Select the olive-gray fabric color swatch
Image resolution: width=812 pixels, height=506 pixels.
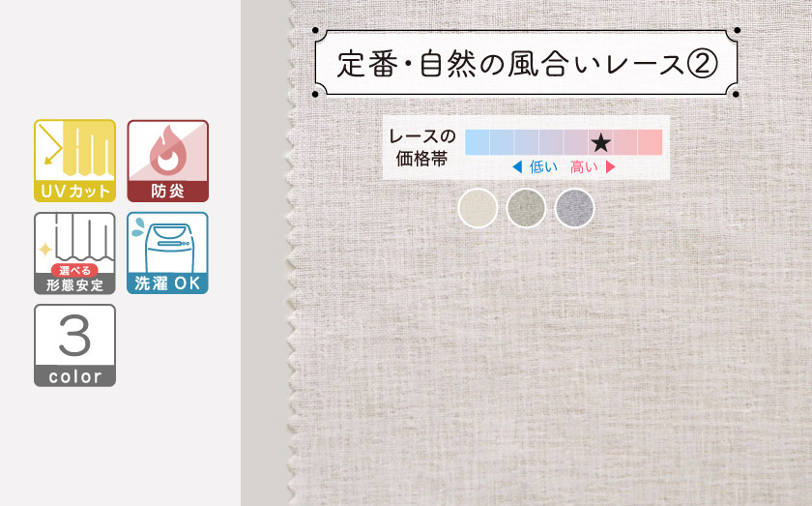point(526,208)
